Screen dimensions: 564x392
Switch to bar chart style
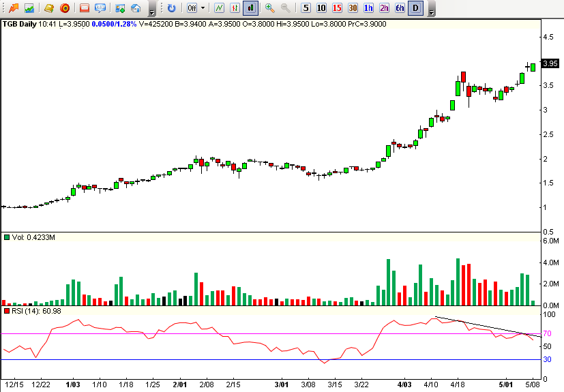pyautogui.click(x=235, y=8)
